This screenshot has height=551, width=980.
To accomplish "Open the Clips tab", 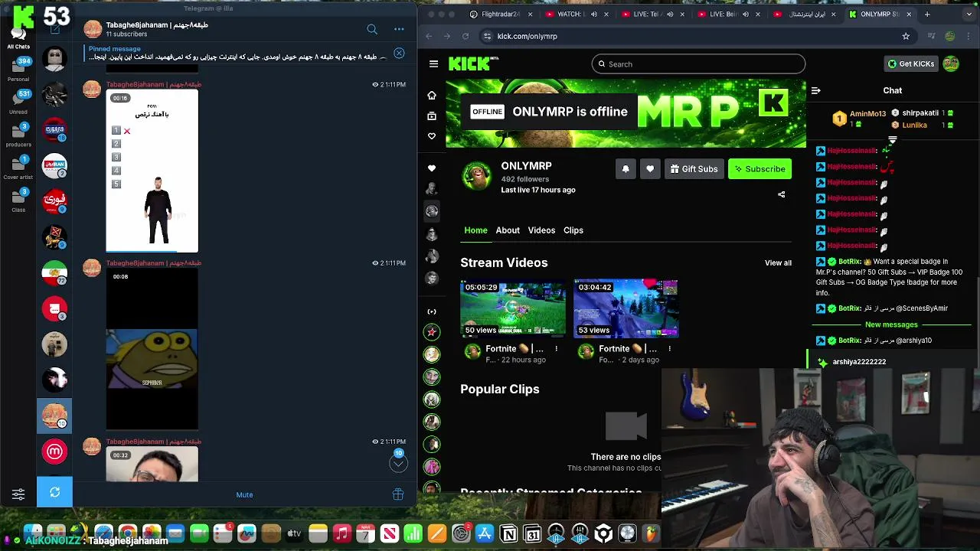I will pyautogui.click(x=573, y=230).
